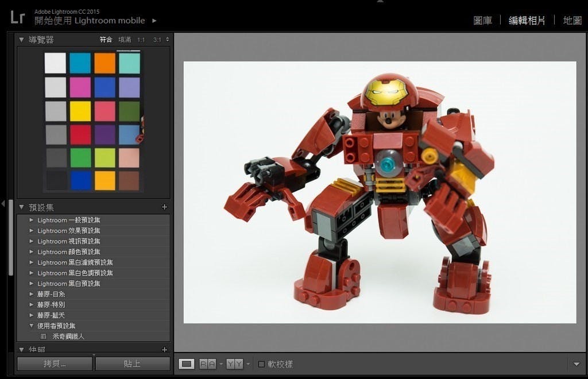
Task: Click the 拷貝... copy button
Action: 55,364
